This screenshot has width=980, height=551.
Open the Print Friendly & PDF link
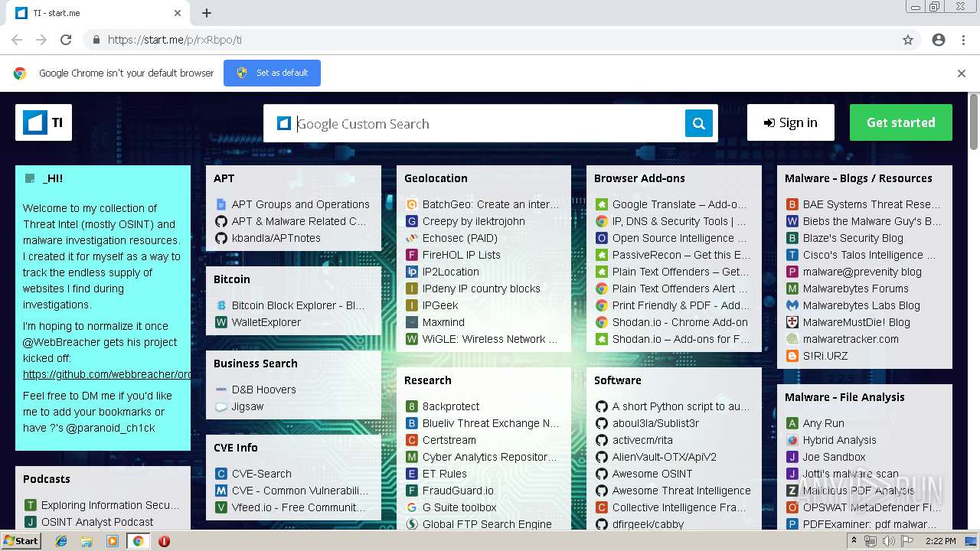(681, 305)
